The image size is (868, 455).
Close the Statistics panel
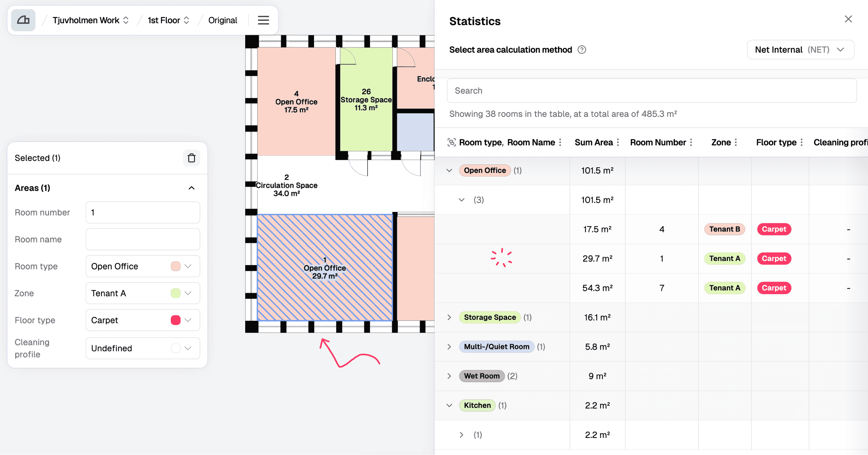tap(848, 19)
